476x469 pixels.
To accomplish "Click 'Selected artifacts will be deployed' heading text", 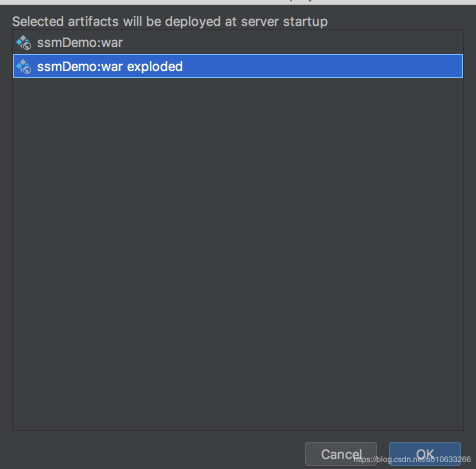I will tap(116, 21).
